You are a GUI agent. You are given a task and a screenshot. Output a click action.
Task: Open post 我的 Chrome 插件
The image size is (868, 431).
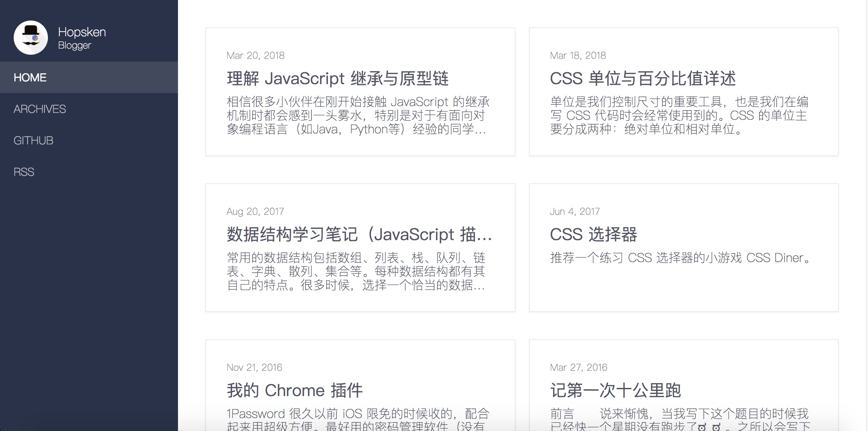(x=294, y=390)
